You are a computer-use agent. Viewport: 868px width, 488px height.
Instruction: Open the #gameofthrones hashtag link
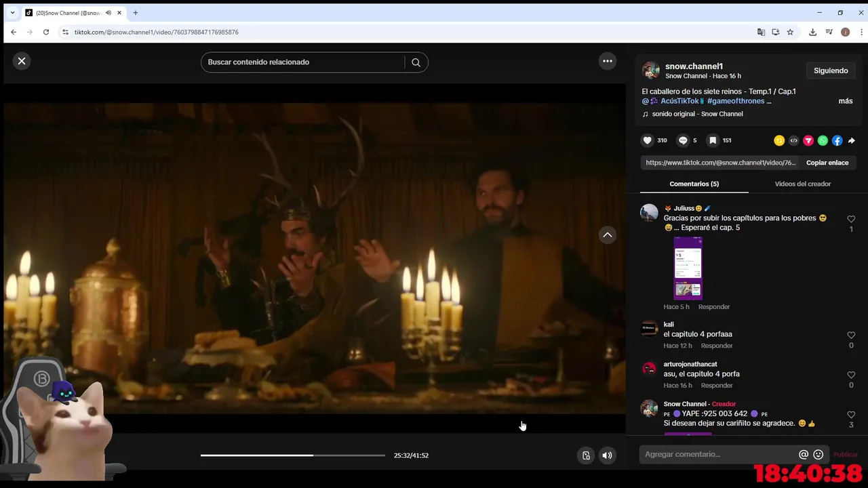(736, 101)
